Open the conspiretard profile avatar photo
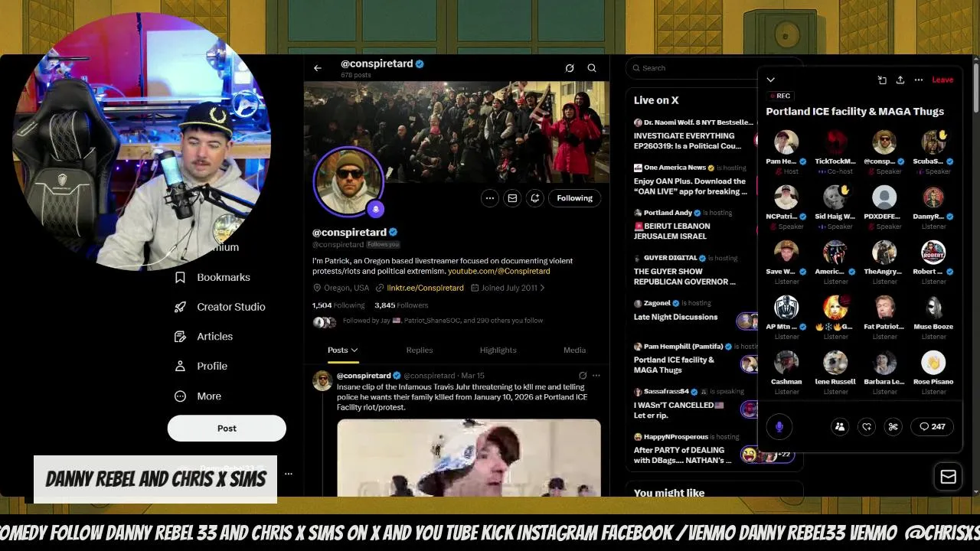This screenshot has height=551, width=980. coord(349,181)
